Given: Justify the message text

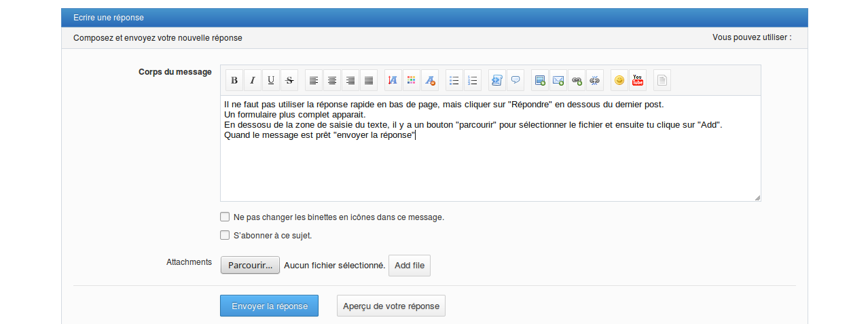Looking at the screenshot, I should [369, 80].
